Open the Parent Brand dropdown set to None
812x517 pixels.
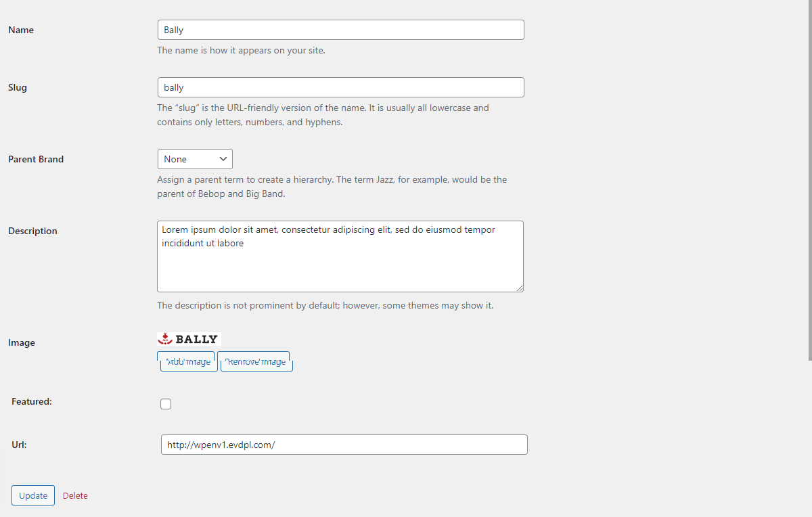(x=195, y=159)
